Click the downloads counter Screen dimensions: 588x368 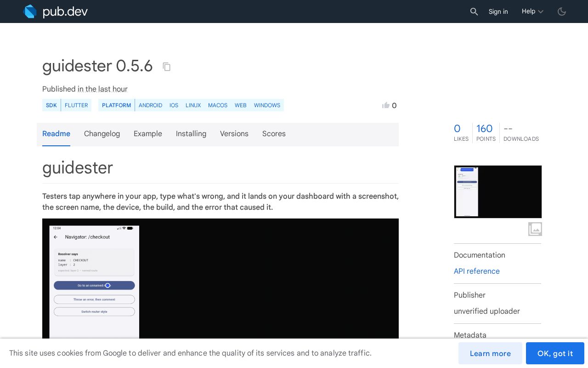521,133
